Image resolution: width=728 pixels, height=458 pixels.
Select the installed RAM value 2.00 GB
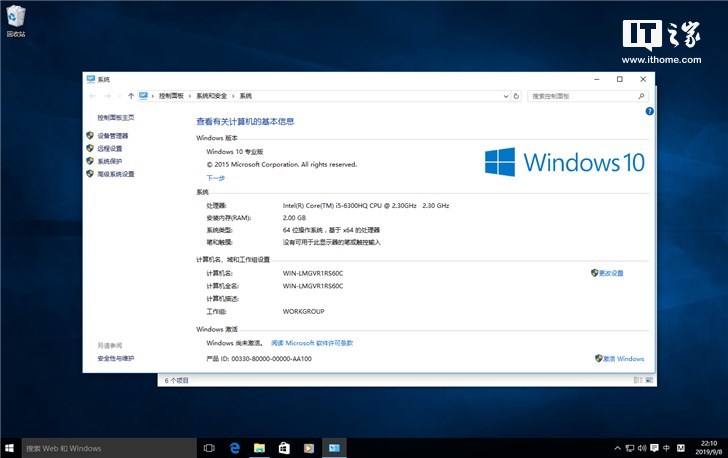pyautogui.click(x=294, y=218)
